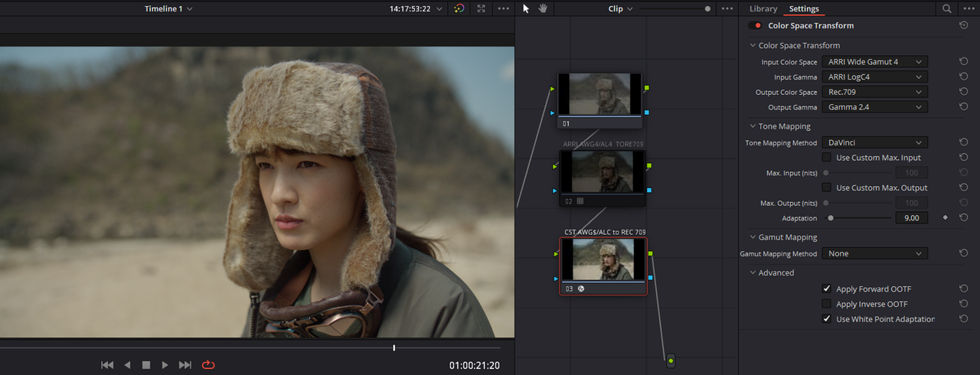Screen dimensions: 980x375
Task: Reset Tone Mapping Method value
Action: (963, 142)
